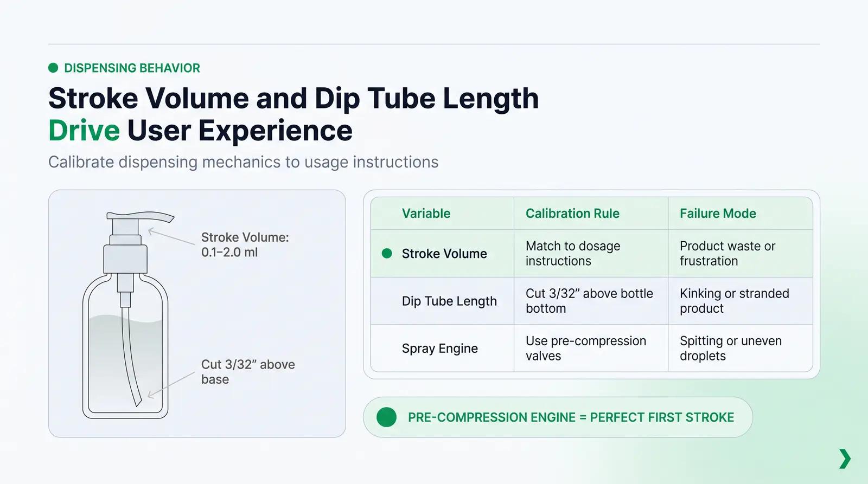Click the 'Cut 3/32" above base' callout

point(248,372)
